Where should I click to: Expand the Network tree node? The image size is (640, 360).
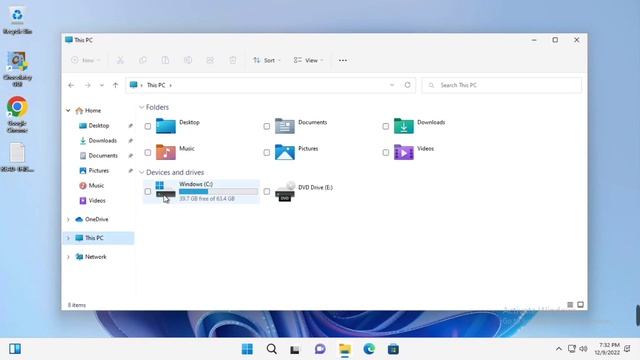[68, 257]
